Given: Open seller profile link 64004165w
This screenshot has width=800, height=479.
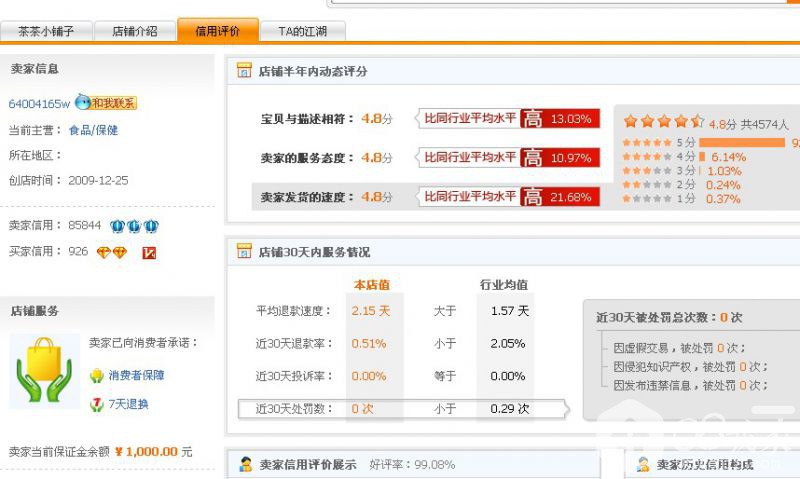Looking at the screenshot, I should coord(39,104).
